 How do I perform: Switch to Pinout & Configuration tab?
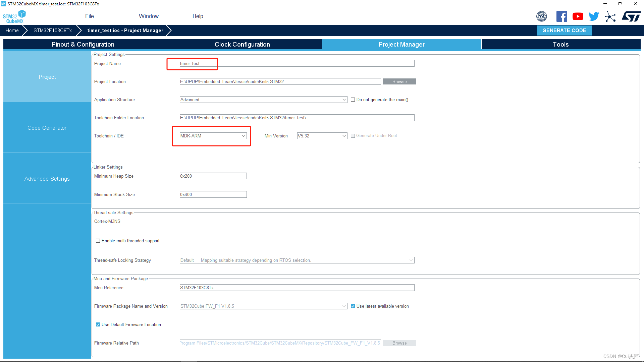click(x=83, y=44)
